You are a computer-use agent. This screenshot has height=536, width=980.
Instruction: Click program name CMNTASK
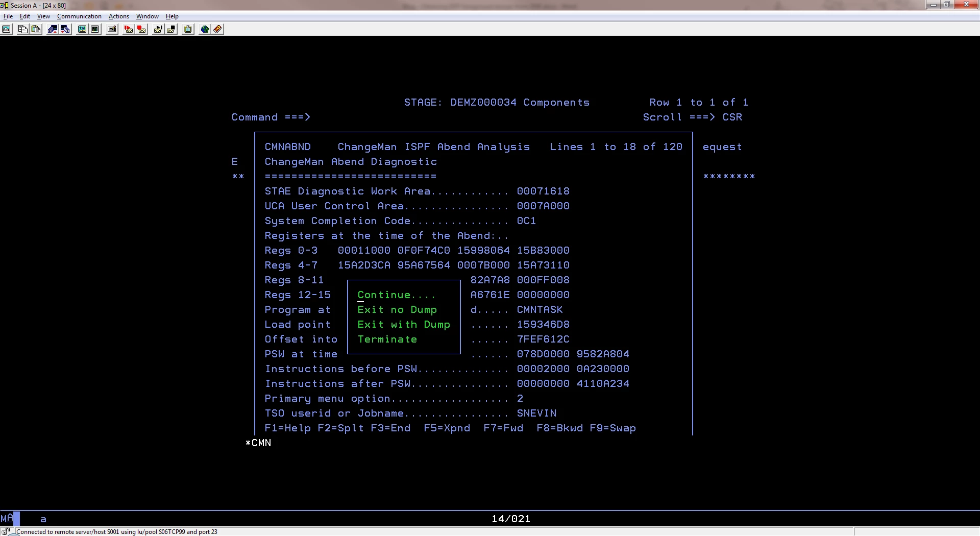pos(540,309)
